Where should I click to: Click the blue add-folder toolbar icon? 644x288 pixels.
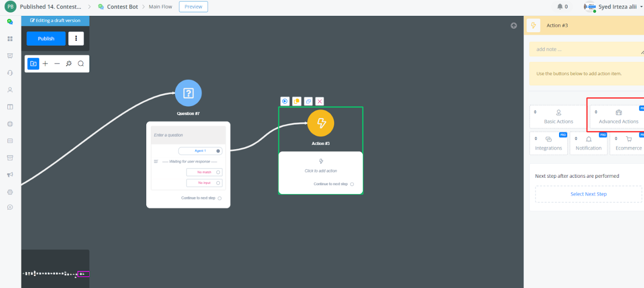click(33, 63)
